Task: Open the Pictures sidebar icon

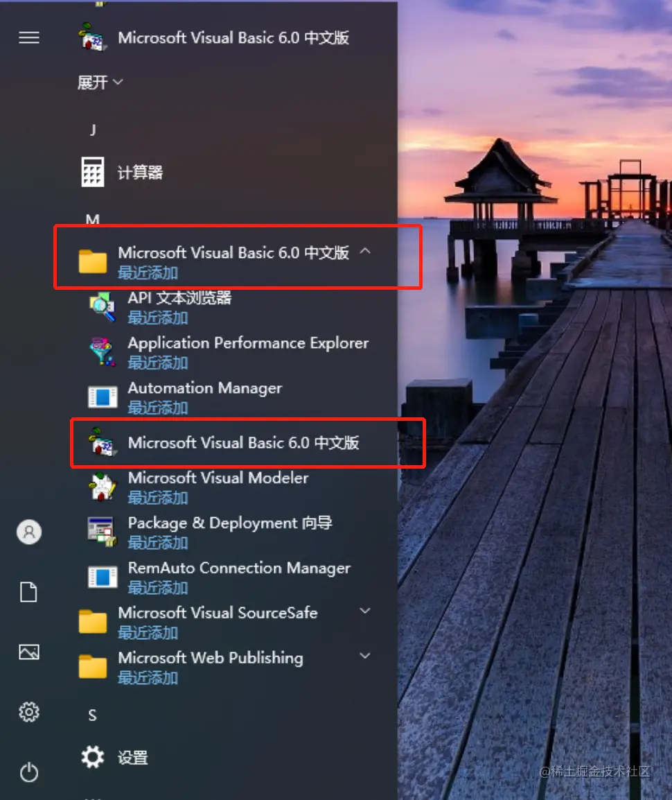Action: (x=28, y=652)
